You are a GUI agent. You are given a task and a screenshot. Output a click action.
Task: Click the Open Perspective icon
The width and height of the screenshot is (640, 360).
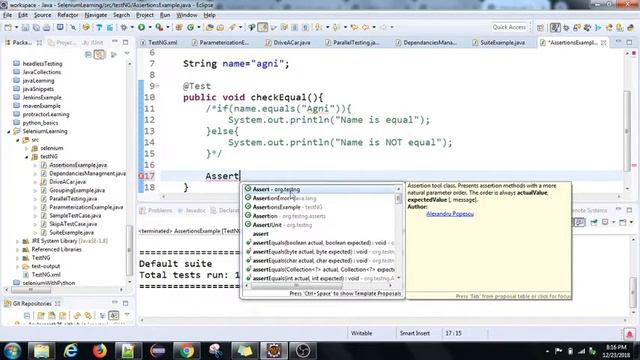[x=540, y=27]
